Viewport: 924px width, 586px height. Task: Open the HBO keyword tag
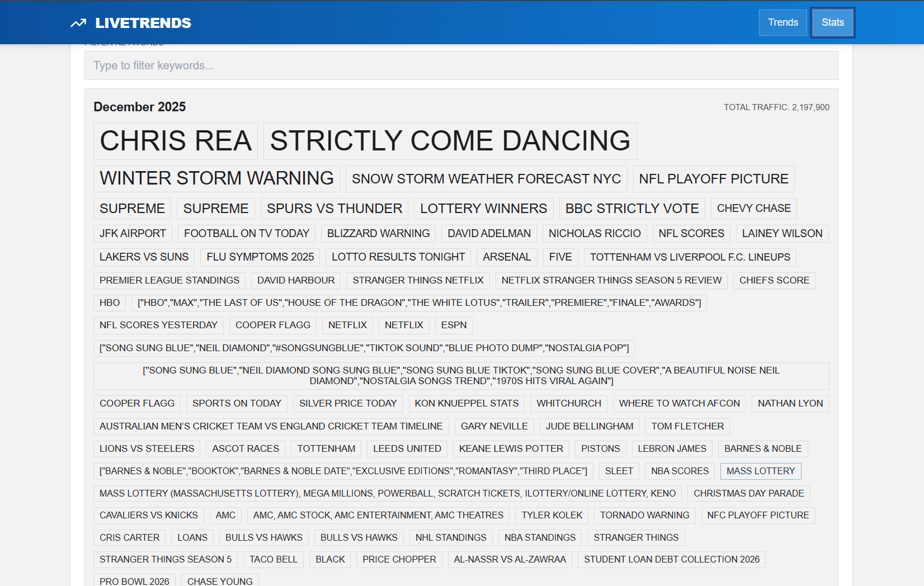point(110,303)
